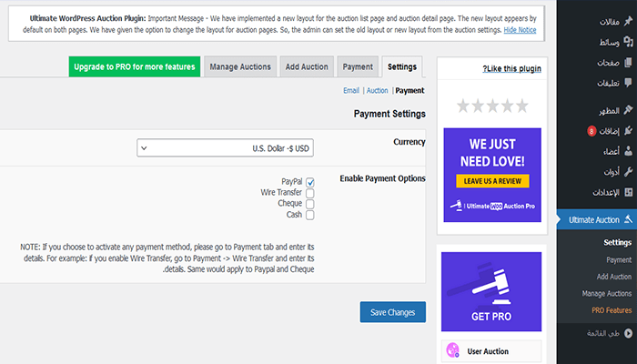Switch to the Add Auction tab
637x364 pixels.
(307, 67)
